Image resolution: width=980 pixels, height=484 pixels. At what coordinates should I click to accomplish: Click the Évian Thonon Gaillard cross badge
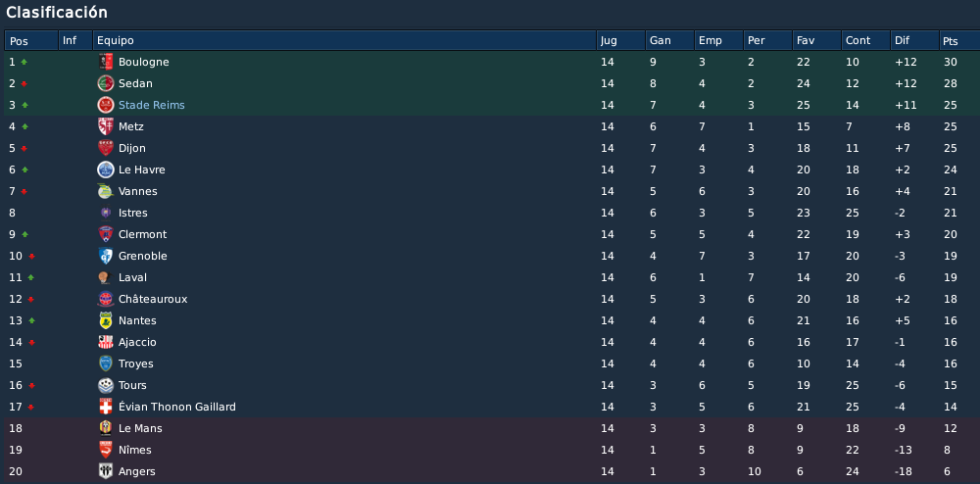(x=106, y=407)
